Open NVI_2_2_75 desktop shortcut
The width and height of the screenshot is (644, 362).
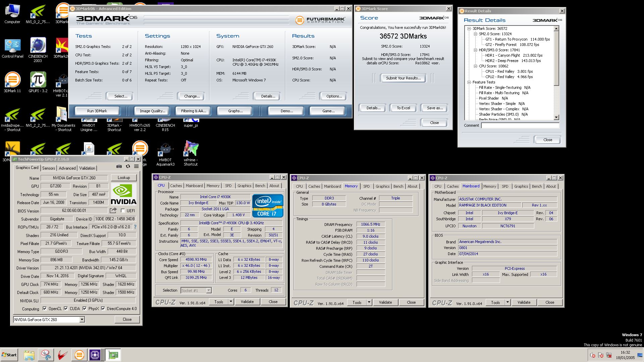coord(38,117)
